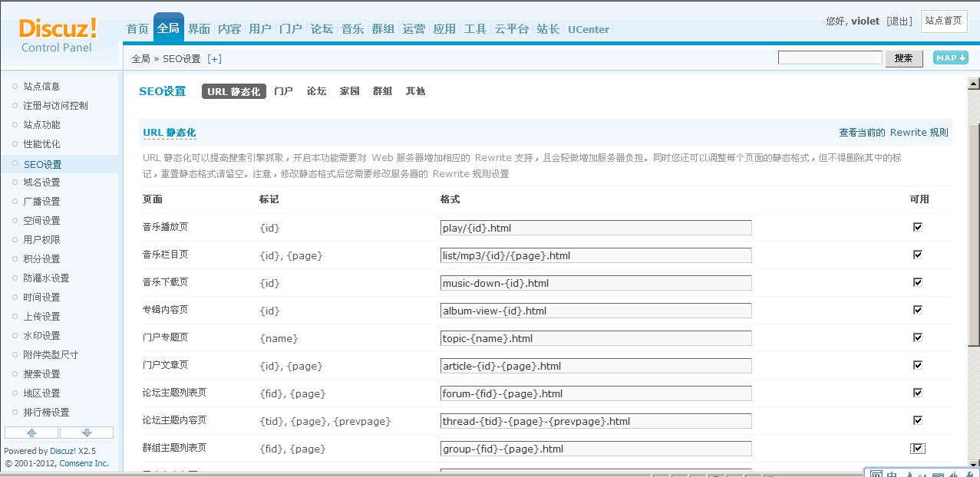Image resolution: width=980 pixels, height=477 pixels.
Task: Switch to the 家园 tab in SEO设置
Action: pyautogui.click(x=350, y=91)
